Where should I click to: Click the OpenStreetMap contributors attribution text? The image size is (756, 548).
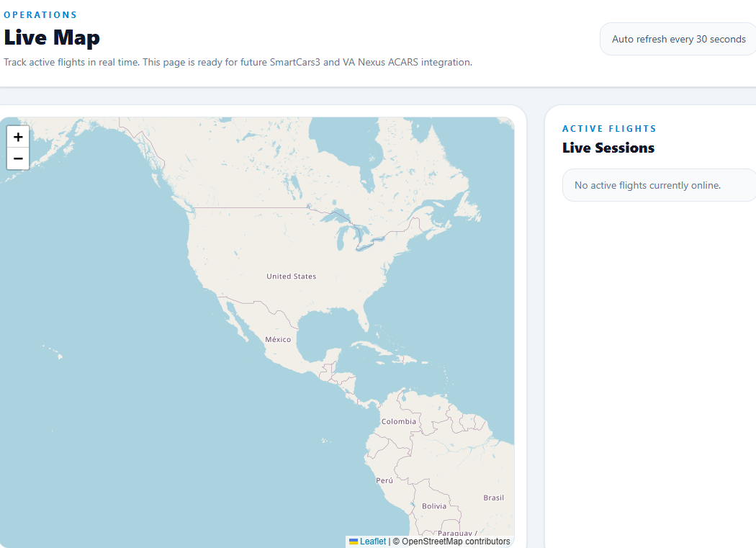[456, 542]
